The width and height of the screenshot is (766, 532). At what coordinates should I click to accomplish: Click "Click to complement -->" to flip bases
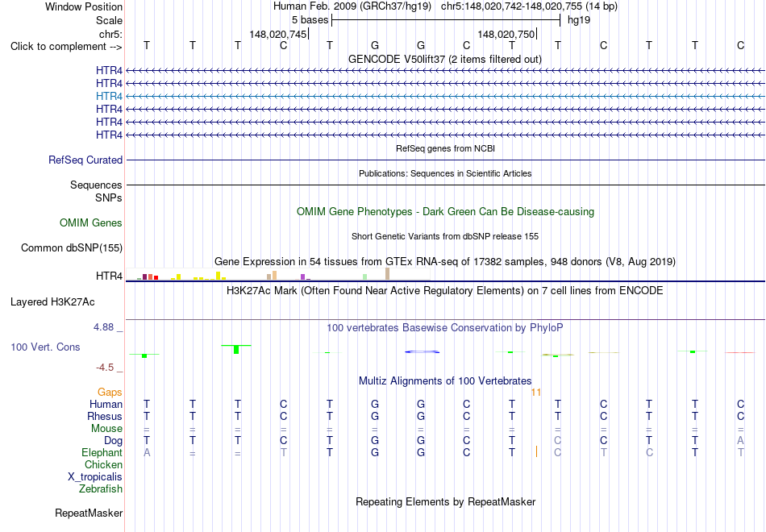coord(66,47)
